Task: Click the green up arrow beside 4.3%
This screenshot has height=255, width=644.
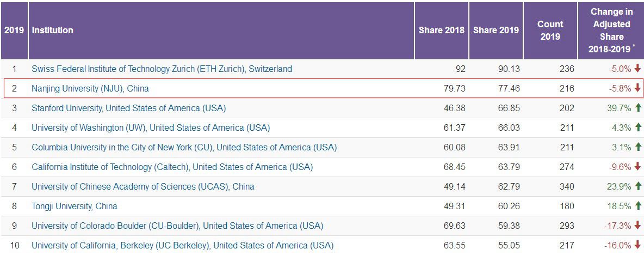Action: point(637,127)
